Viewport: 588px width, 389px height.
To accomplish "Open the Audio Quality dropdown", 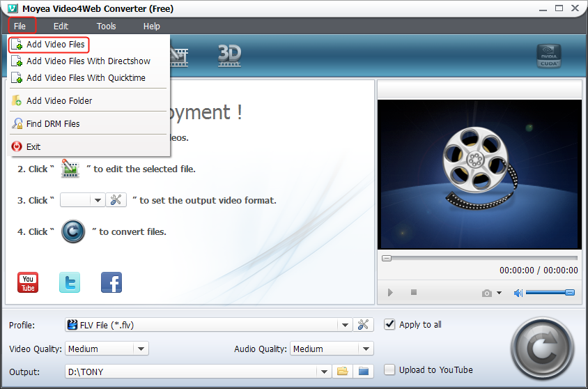I will coord(332,349).
